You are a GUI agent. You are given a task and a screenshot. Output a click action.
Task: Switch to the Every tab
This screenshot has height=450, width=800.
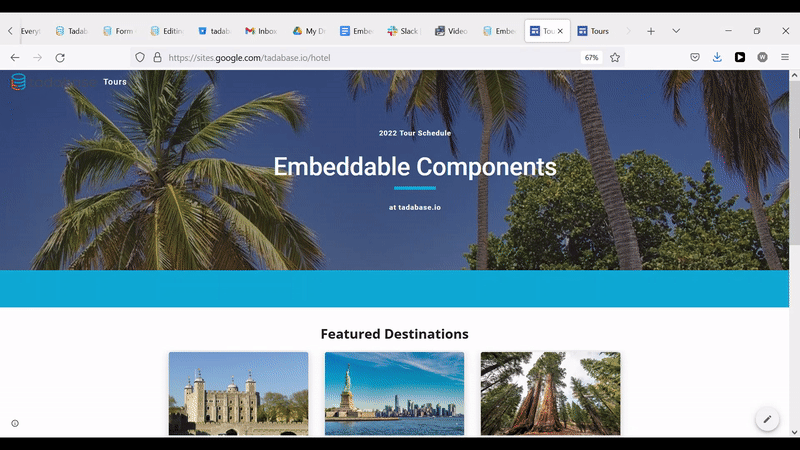tap(30, 31)
